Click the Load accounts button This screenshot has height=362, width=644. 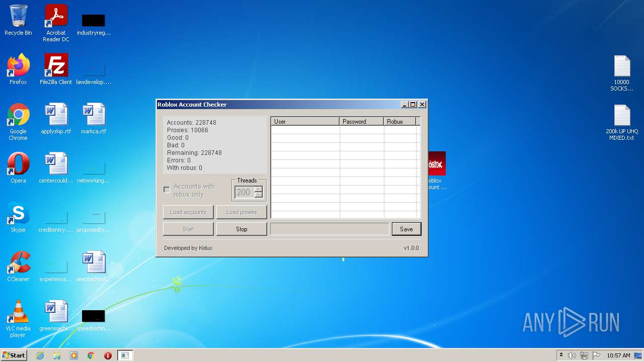pos(188,212)
